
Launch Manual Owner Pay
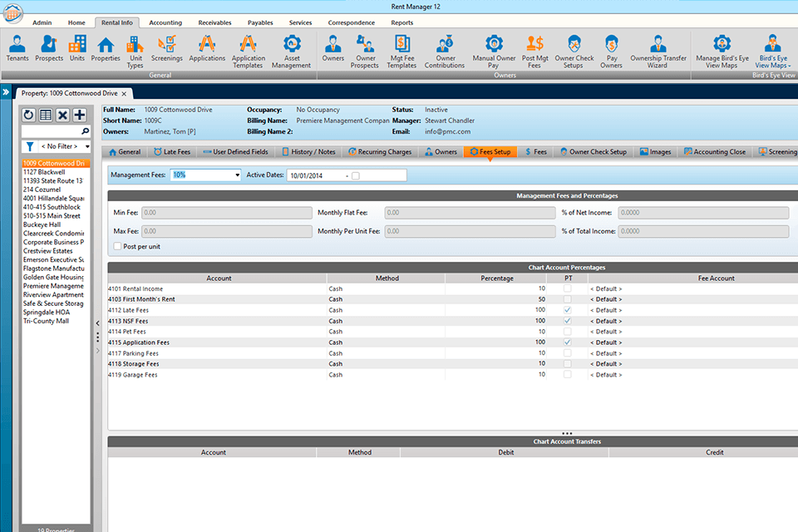tap(494, 52)
